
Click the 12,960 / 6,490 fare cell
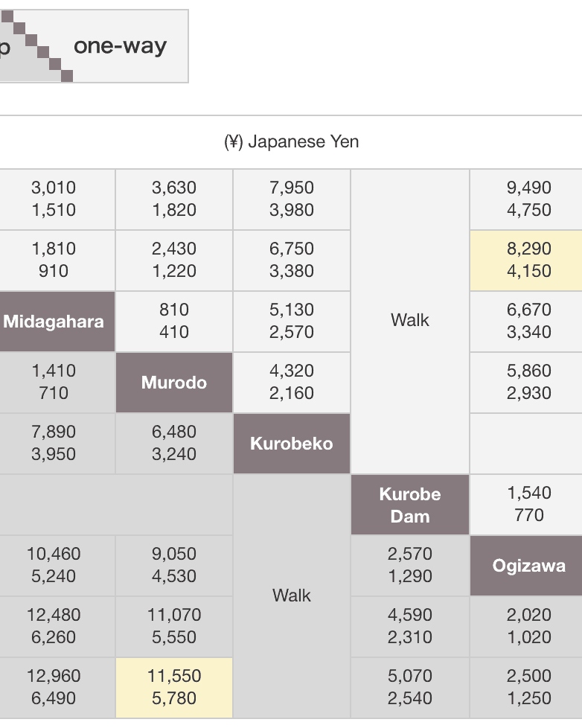pyautogui.click(x=54, y=687)
